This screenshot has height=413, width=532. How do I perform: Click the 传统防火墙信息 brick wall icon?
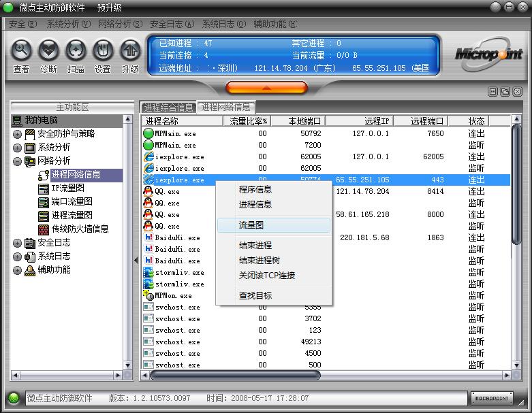44,229
